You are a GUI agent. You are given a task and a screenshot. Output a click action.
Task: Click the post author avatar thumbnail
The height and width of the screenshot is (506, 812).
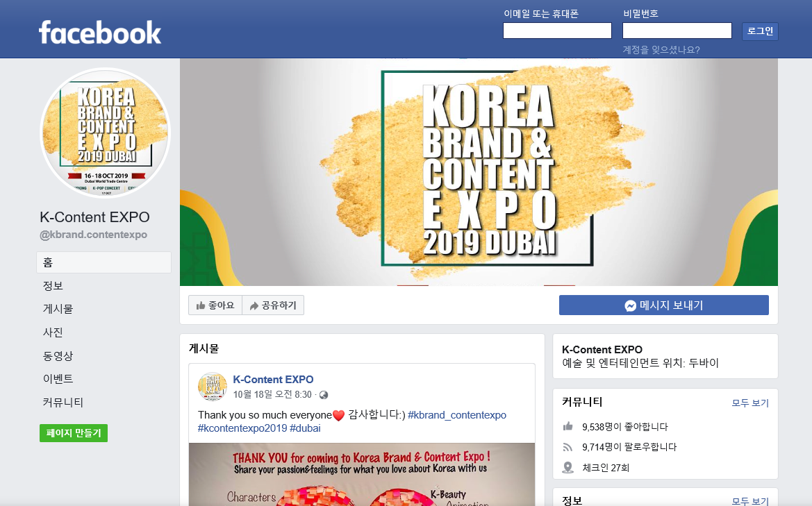[213, 387]
